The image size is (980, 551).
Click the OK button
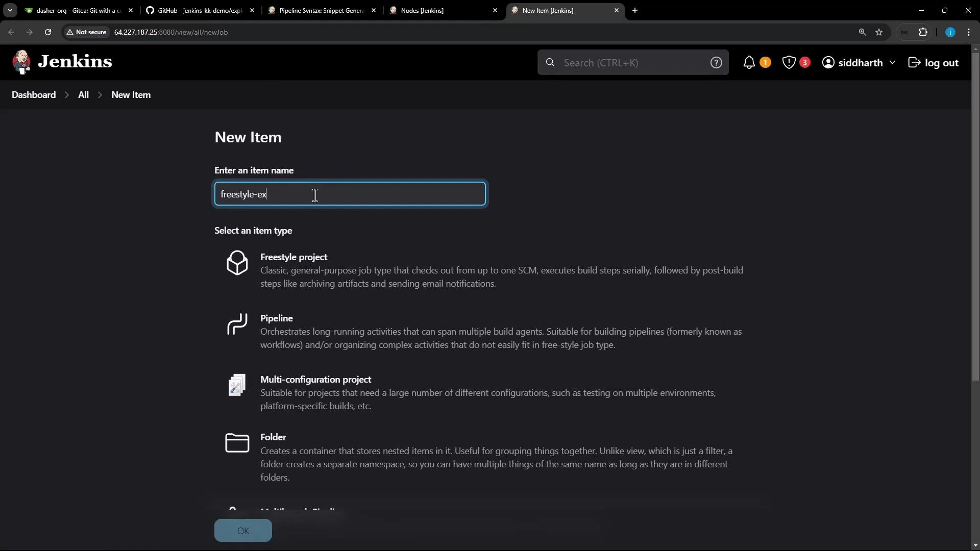(x=243, y=531)
